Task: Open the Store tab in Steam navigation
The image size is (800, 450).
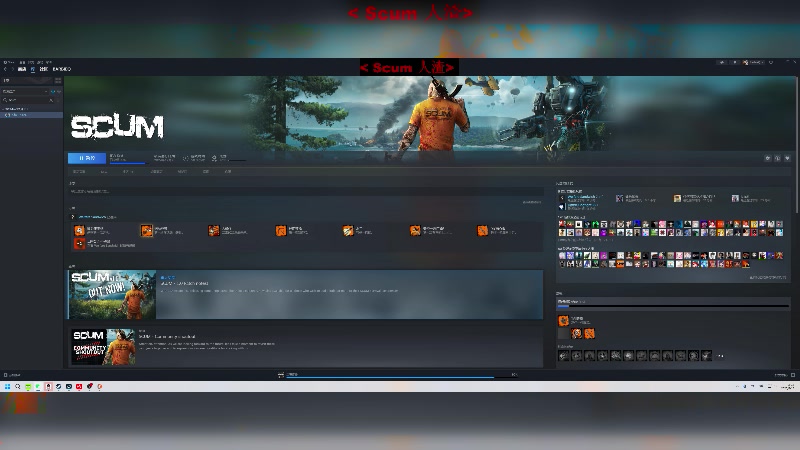Action: point(22,69)
